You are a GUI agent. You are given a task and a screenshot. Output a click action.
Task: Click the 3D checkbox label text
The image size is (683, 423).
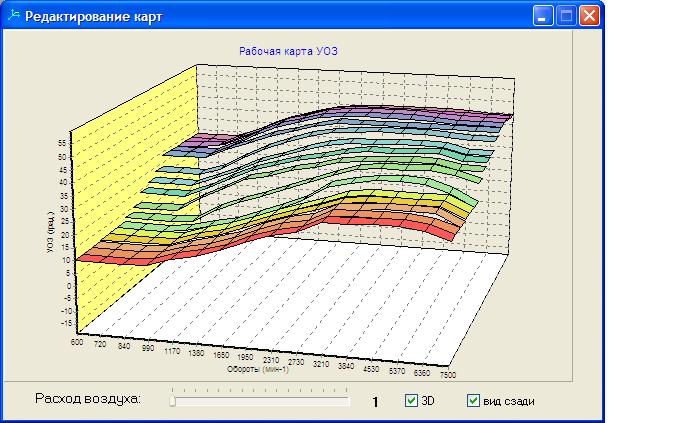coord(427,401)
